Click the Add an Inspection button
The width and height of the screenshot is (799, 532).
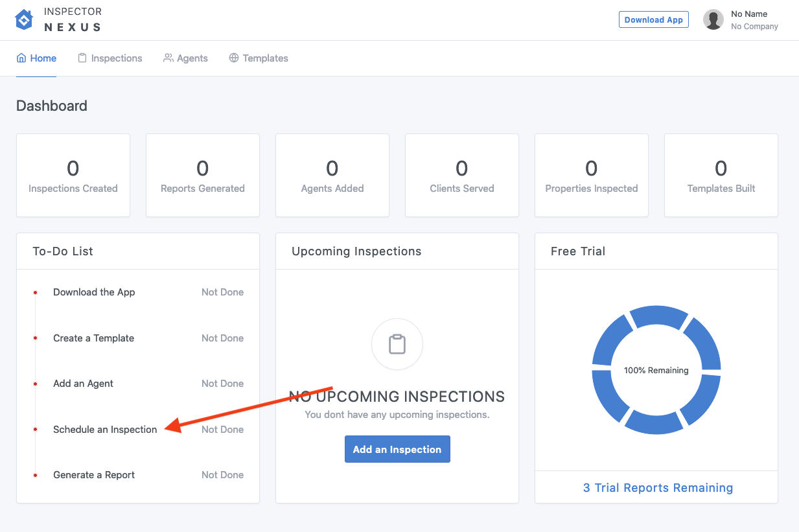[x=397, y=449]
